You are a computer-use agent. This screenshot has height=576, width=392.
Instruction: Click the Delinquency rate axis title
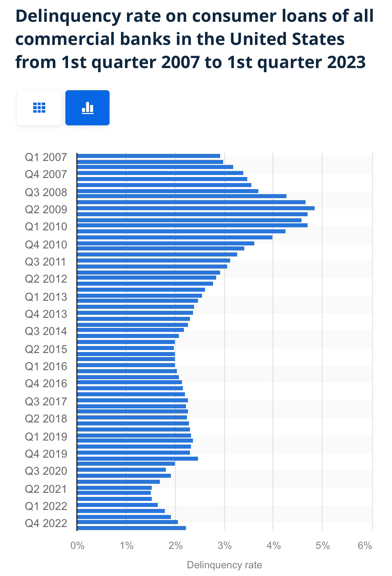[x=224, y=565]
